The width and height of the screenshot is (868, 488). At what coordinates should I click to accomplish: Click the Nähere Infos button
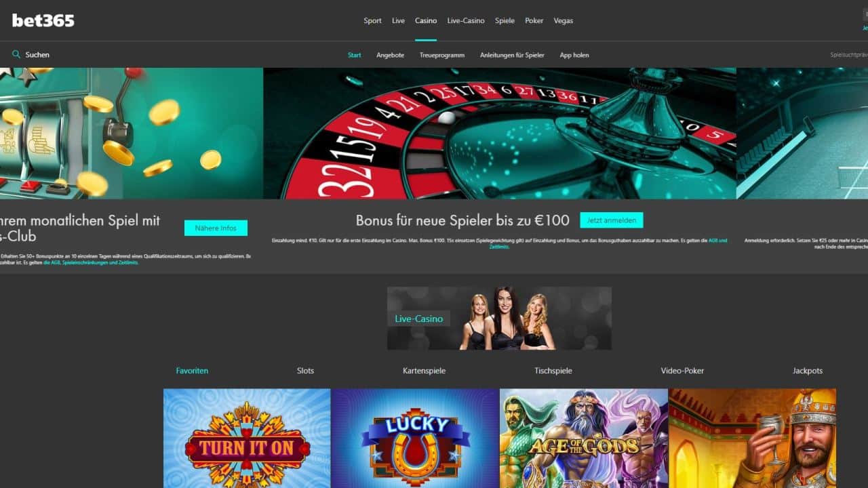tap(216, 228)
